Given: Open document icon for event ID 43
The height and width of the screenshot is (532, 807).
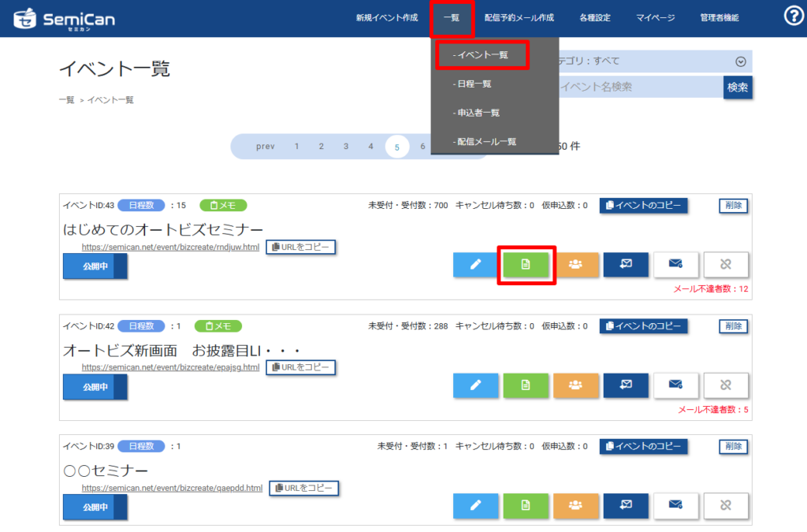Looking at the screenshot, I should click(526, 265).
